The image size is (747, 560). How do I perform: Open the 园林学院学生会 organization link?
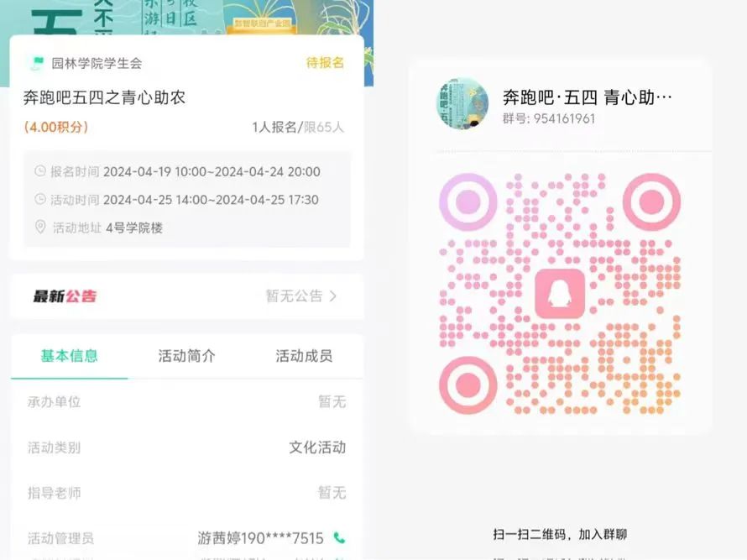[x=97, y=63]
